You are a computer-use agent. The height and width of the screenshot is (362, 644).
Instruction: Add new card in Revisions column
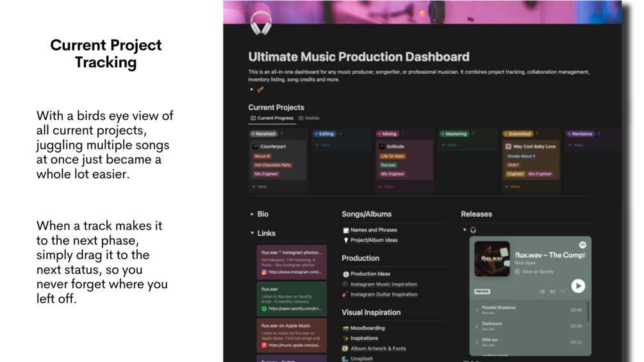(x=575, y=145)
